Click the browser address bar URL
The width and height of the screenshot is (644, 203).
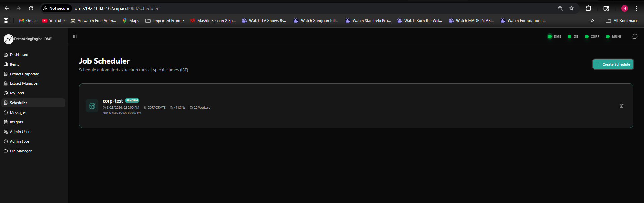click(117, 8)
